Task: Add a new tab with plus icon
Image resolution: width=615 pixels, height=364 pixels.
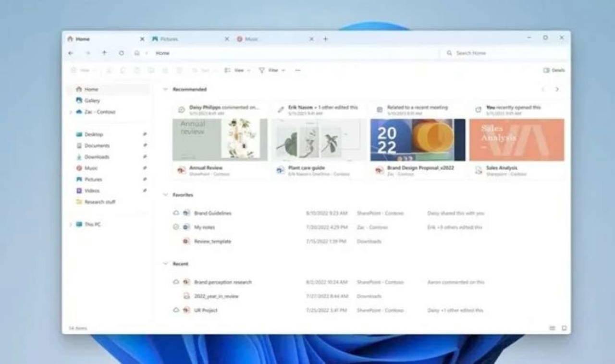Action: (325, 39)
